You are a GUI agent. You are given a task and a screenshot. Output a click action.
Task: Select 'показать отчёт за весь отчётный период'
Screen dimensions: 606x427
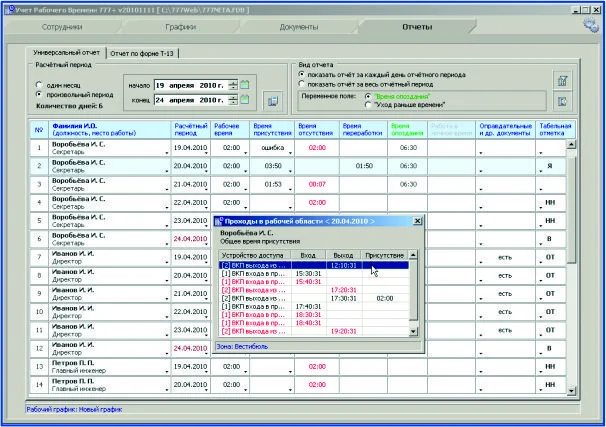[x=302, y=84]
